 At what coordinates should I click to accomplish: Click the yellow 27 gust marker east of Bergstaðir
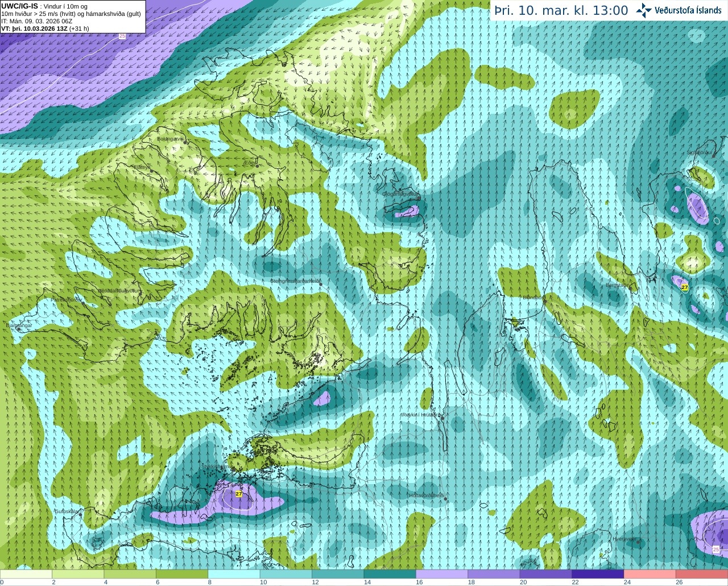click(685, 288)
